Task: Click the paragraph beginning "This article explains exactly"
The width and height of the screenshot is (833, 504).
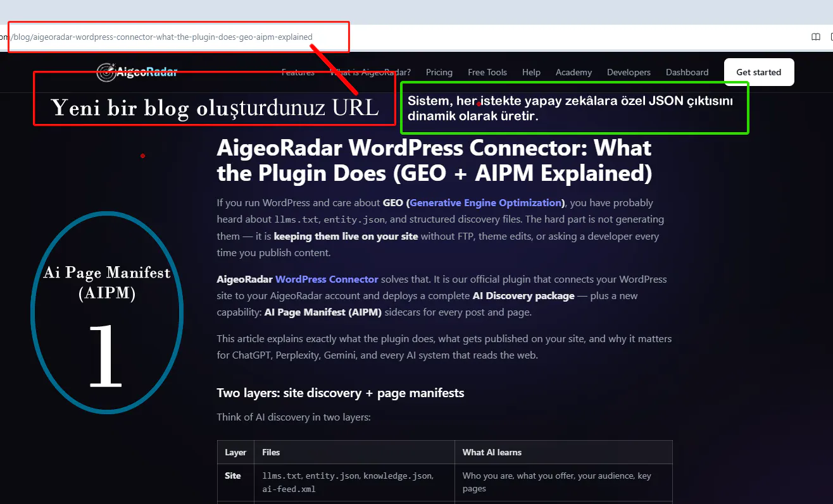Action: pyautogui.click(x=444, y=347)
